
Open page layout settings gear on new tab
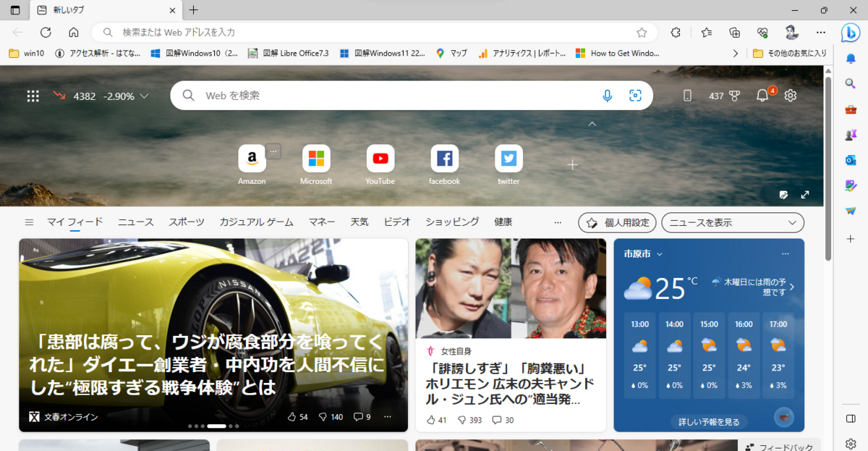791,95
